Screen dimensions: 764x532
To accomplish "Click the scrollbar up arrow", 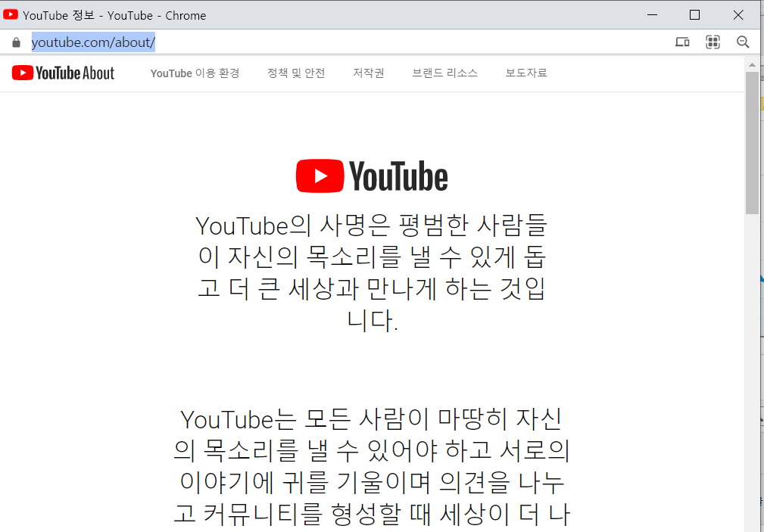I will tap(752, 64).
